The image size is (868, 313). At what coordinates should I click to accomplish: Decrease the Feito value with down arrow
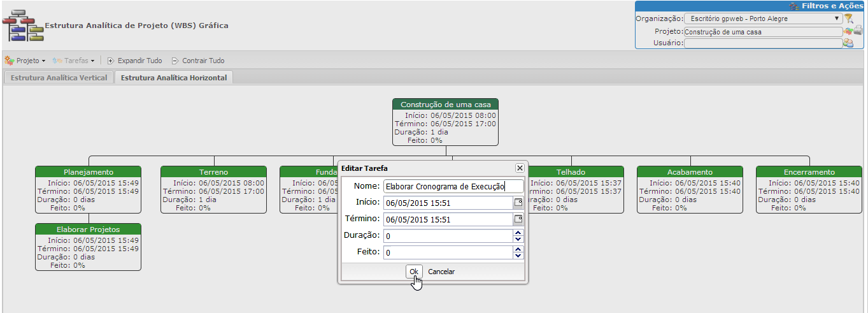tap(518, 256)
